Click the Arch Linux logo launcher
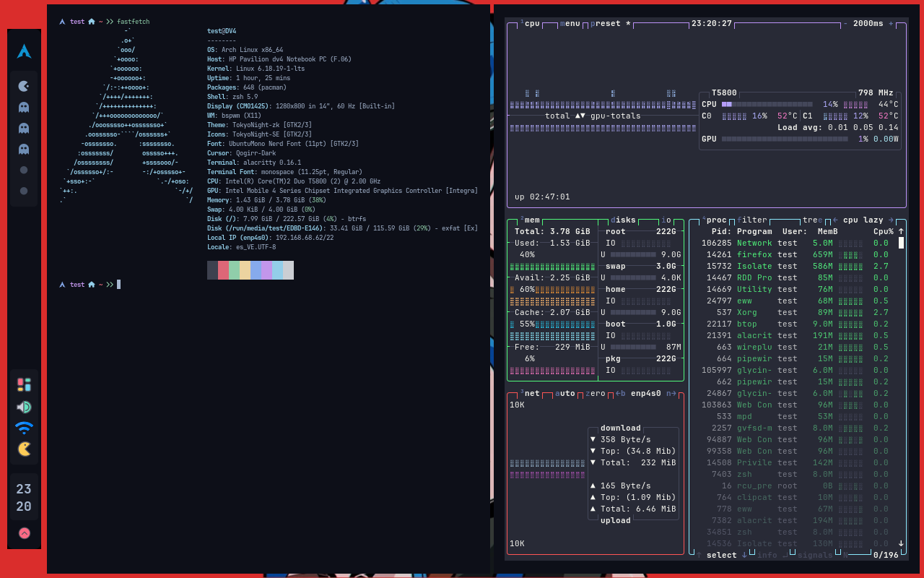Screen dimensions: 924x578 tap(25, 51)
